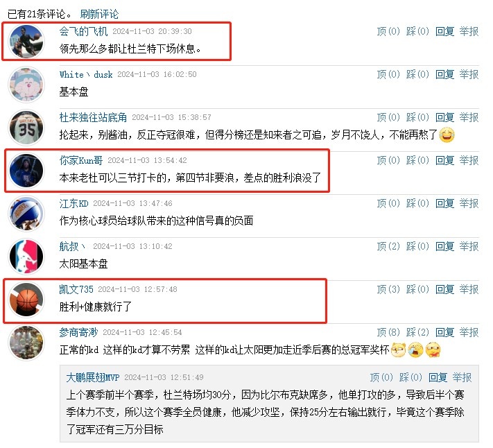493x448 pixels.
Task: Report the White dusk comment via 举报
Action: coord(469,74)
